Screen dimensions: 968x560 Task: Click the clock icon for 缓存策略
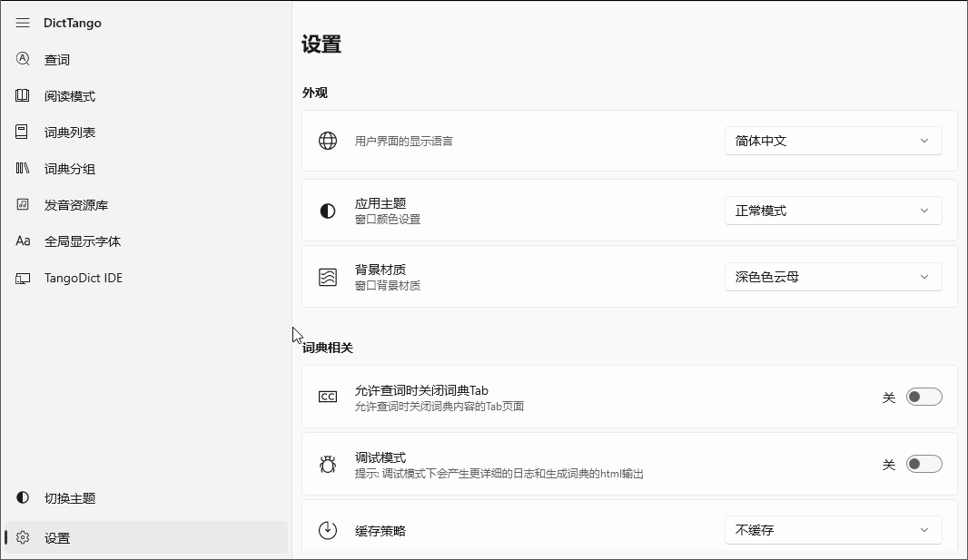coord(328,530)
